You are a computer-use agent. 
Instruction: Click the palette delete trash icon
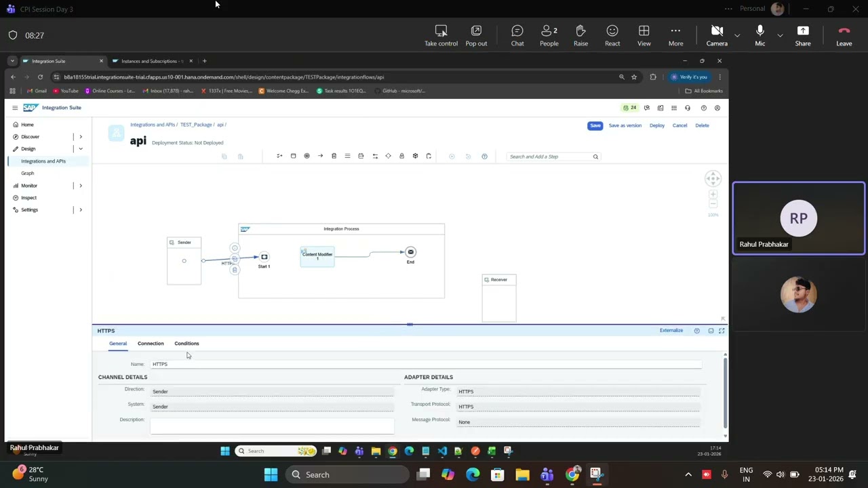(334, 157)
